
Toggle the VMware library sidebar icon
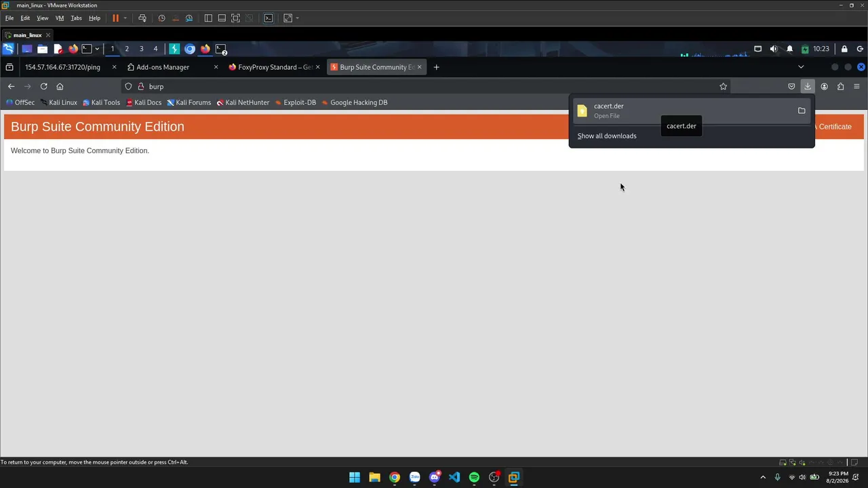(x=208, y=18)
